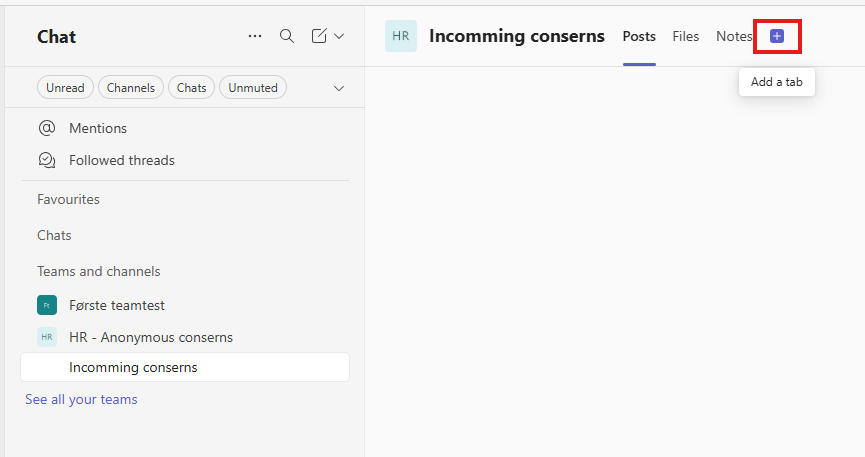Toggle the Unread filter chip
This screenshot has height=457, width=865.
click(x=65, y=88)
